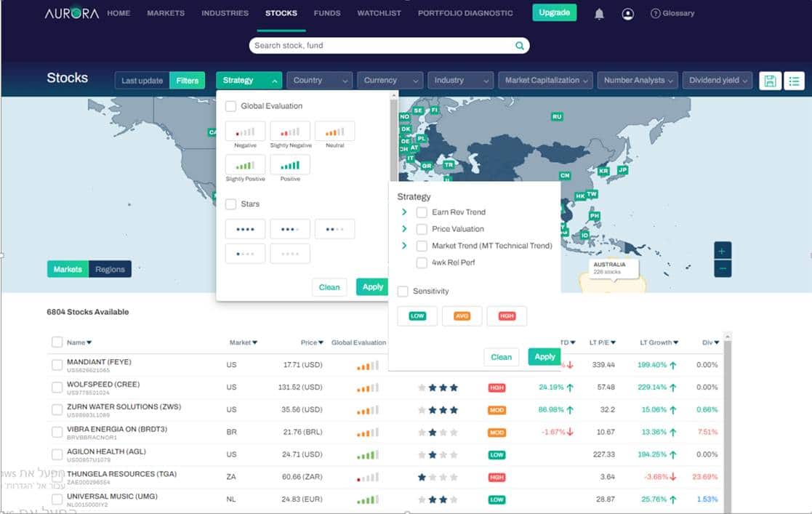The width and height of the screenshot is (812, 514).
Task: Zoom in on the map
Action: (722, 251)
